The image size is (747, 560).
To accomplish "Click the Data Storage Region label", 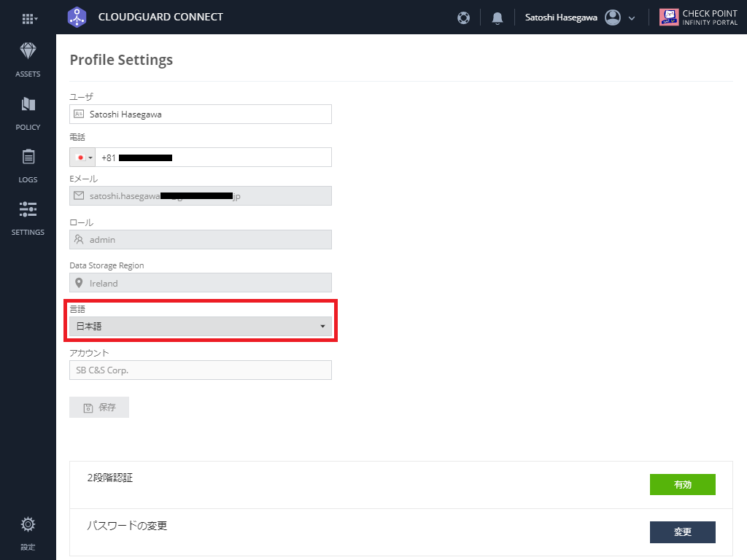I will coord(107,265).
